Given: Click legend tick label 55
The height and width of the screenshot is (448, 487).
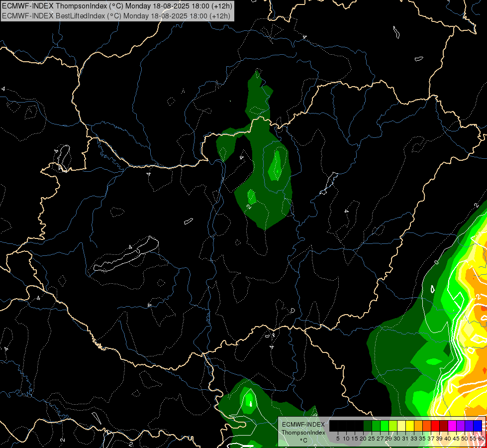Looking at the screenshot, I should pos(473,439).
